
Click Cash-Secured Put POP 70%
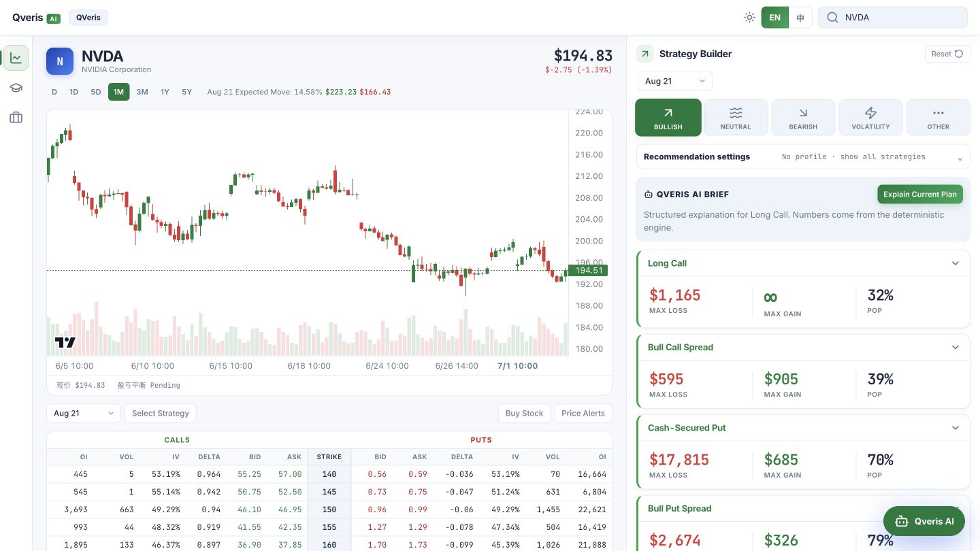(x=881, y=460)
